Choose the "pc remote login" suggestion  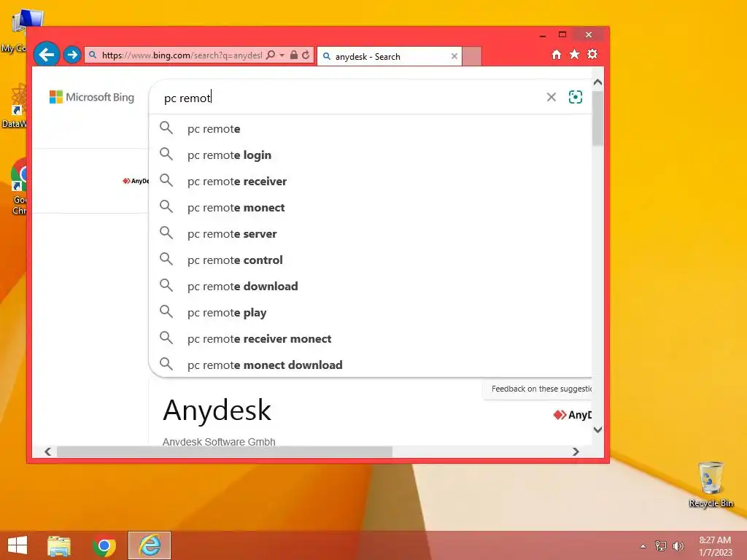tap(370, 155)
